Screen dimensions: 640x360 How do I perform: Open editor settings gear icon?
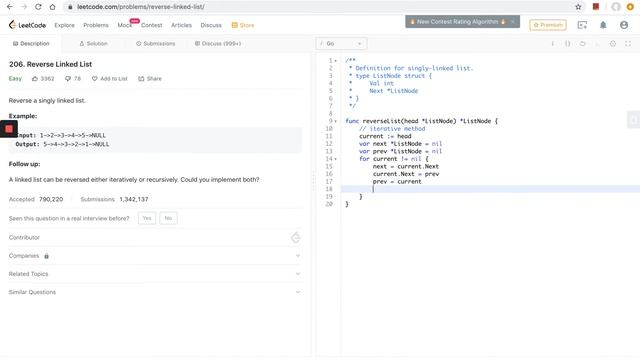coord(613,44)
